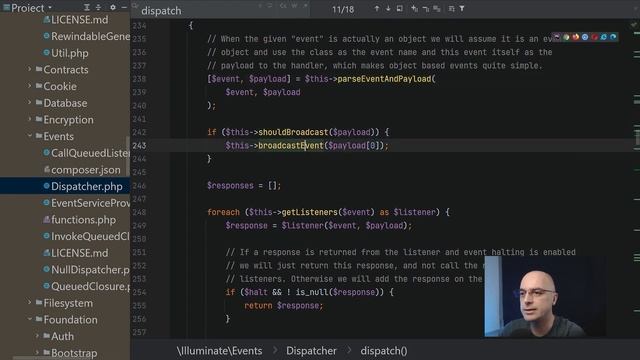Image resolution: width=640 pixels, height=360 pixels.
Task: Expand the Cookie folder
Action: click(29, 86)
